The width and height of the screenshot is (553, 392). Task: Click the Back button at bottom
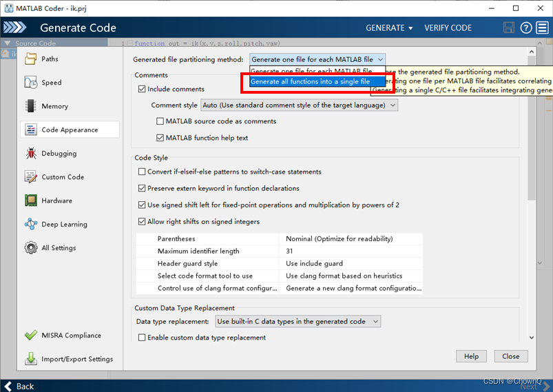(x=19, y=386)
